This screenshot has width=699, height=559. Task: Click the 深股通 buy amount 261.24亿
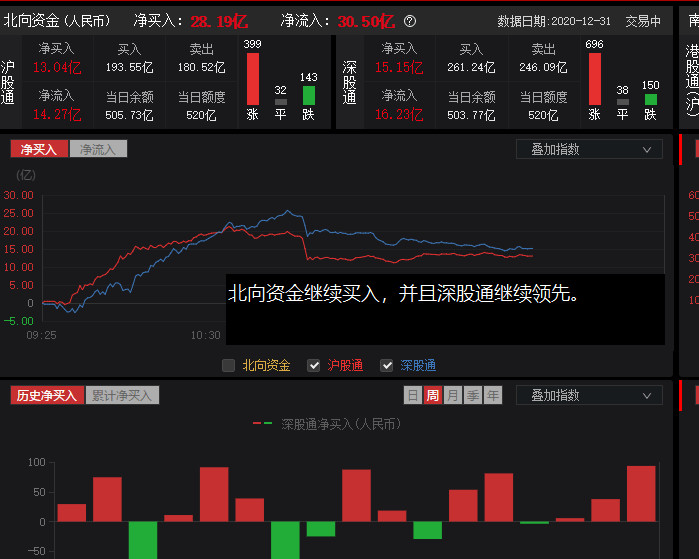point(471,67)
